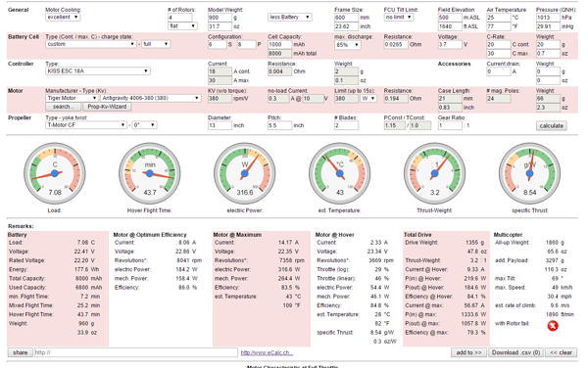Screen dimensions: 588x368
Task: Open the Motor Cooling dropdown
Action: (63, 18)
